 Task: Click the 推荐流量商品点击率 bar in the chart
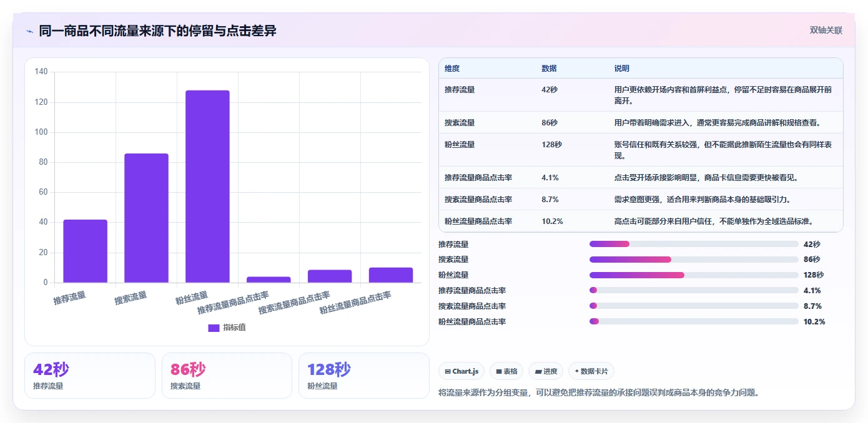(269, 280)
